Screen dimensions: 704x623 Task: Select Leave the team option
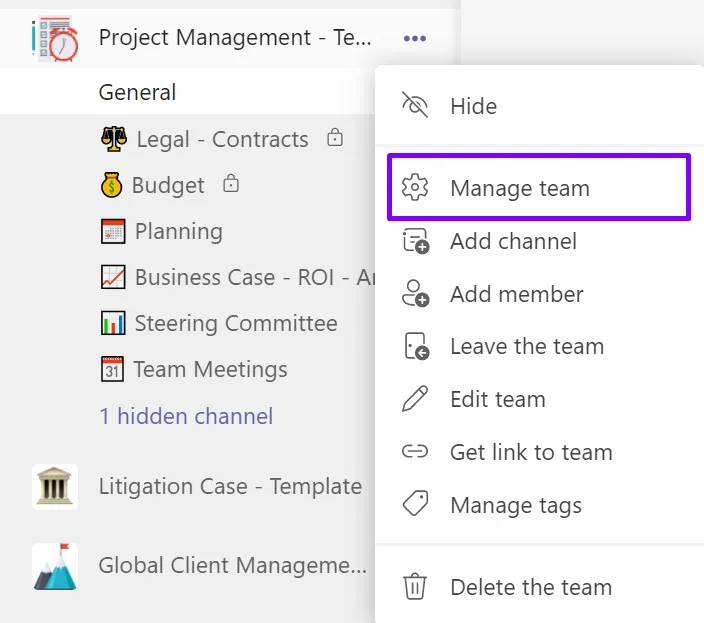[x=539, y=347]
